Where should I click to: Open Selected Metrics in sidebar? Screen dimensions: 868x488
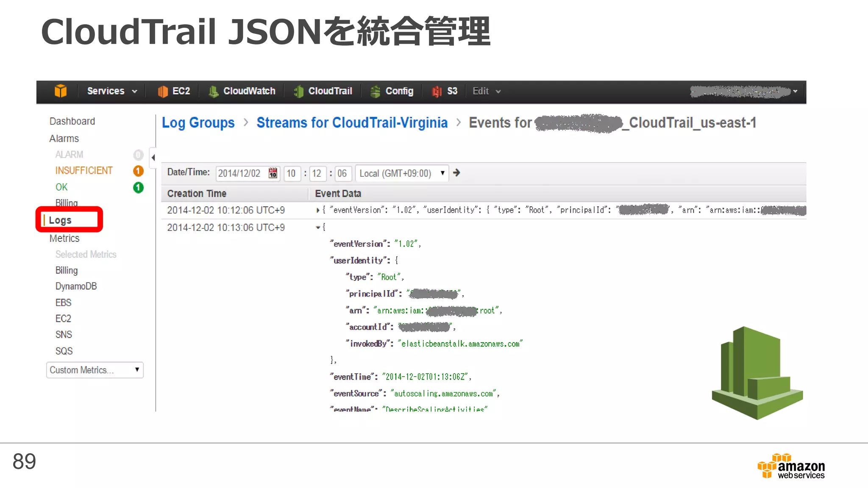point(86,254)
